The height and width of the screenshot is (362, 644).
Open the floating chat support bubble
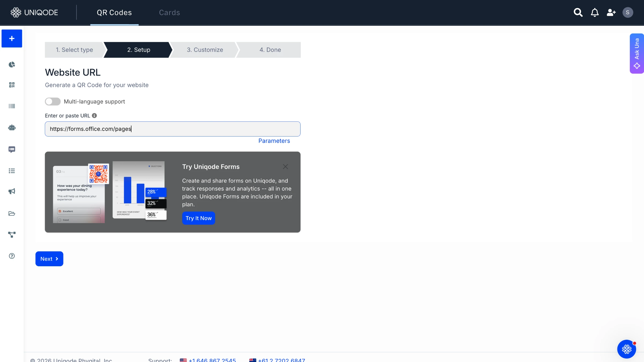click(627, 349)
